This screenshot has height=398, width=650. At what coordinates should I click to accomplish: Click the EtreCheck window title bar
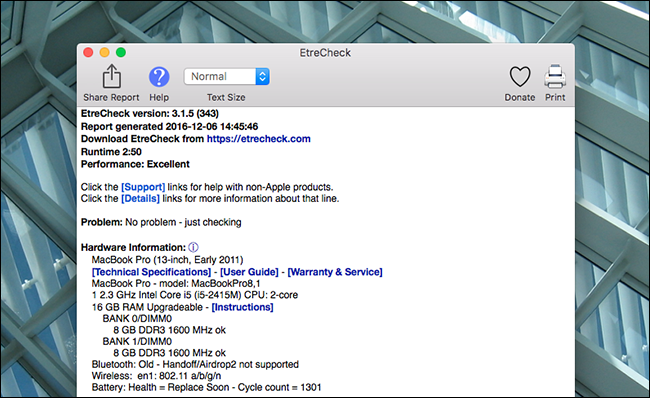point(325,53)
